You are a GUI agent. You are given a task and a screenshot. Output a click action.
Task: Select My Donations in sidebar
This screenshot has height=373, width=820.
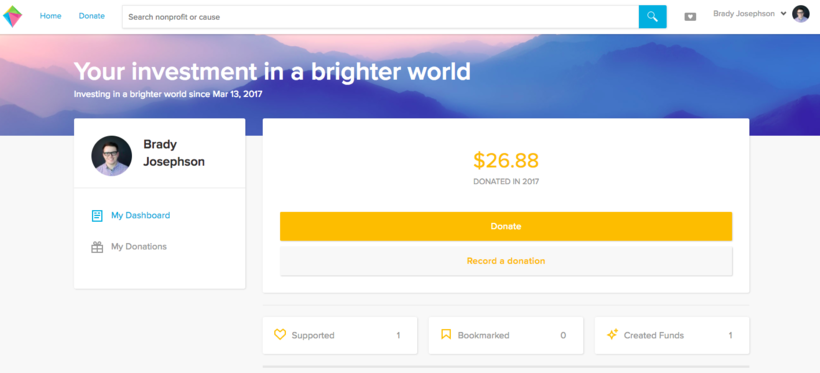[x=139, y=246]
